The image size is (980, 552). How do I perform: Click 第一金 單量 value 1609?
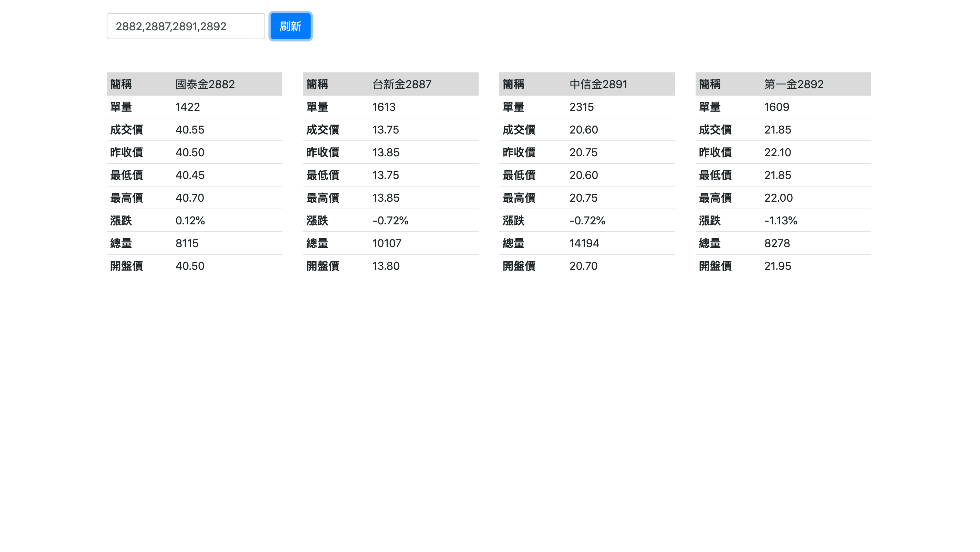[x=776, y=107]
